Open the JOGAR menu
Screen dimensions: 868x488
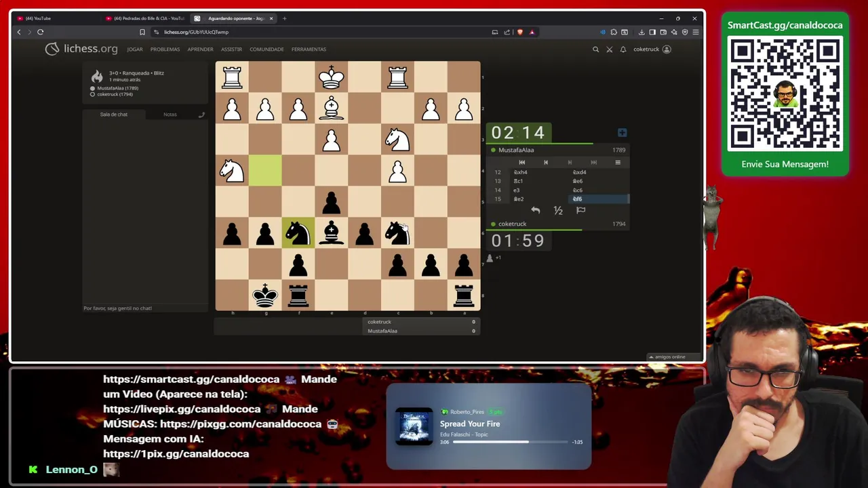(x=135, y=49)
